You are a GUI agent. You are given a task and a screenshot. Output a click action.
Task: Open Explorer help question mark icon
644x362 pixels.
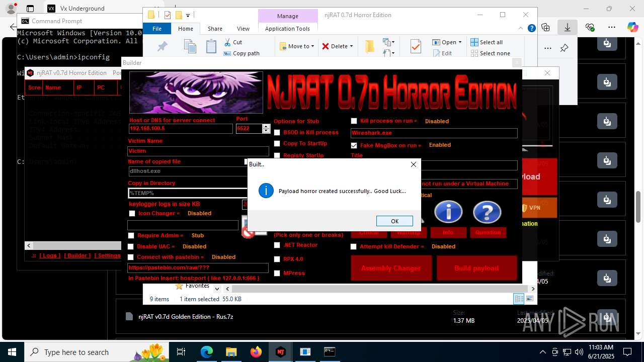pyautogui.click(x=531, y=29)
